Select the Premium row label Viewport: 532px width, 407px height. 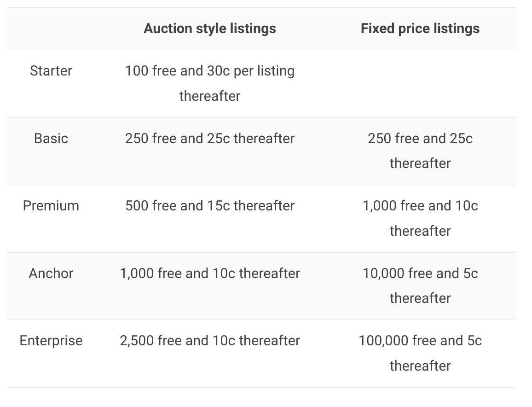[51, 206]
